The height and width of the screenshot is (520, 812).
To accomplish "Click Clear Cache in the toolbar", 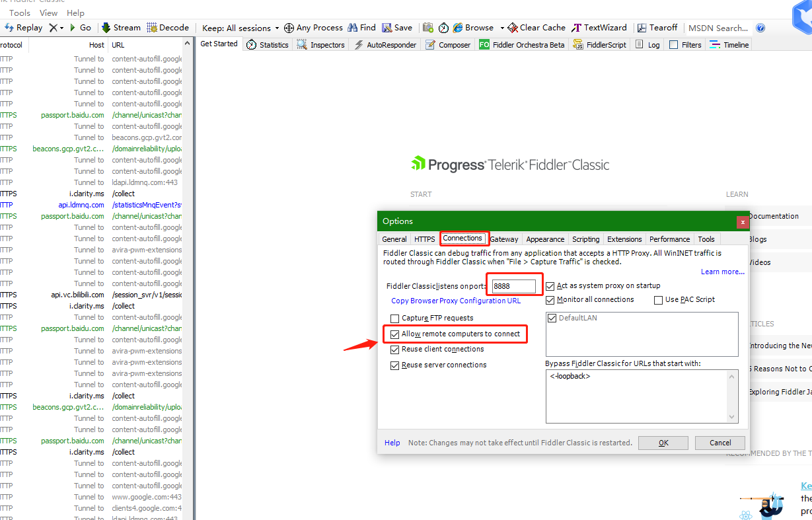I will [x=536, y=28].
